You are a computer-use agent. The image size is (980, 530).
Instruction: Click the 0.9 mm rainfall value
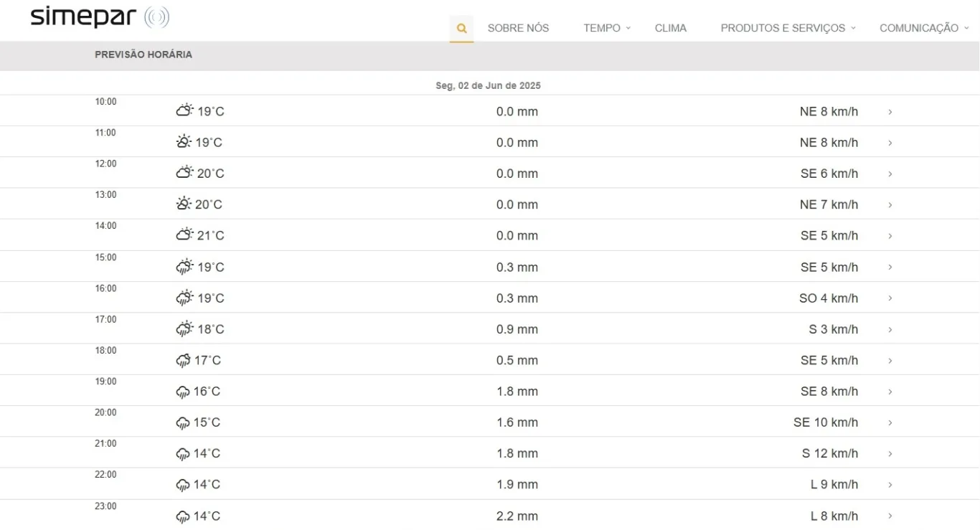517,329
